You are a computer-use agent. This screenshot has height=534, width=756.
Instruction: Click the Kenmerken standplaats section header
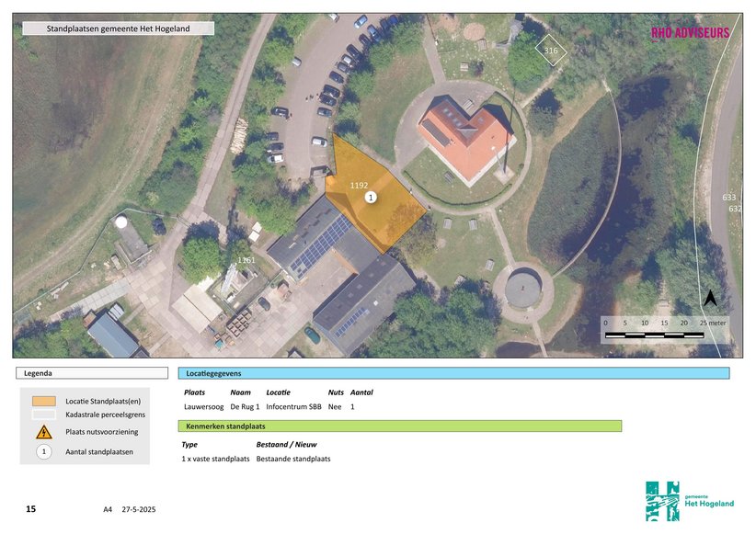[399, 426]
